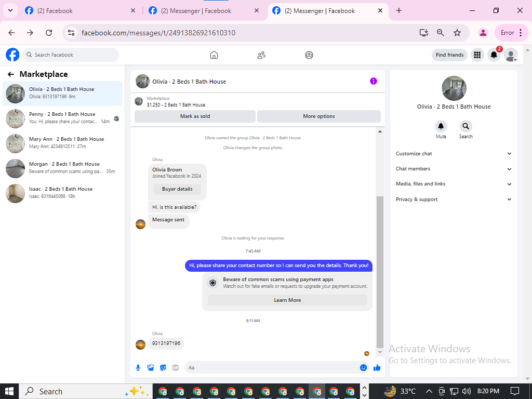Click the $1,250 listing thumbnail

(139, 101)
